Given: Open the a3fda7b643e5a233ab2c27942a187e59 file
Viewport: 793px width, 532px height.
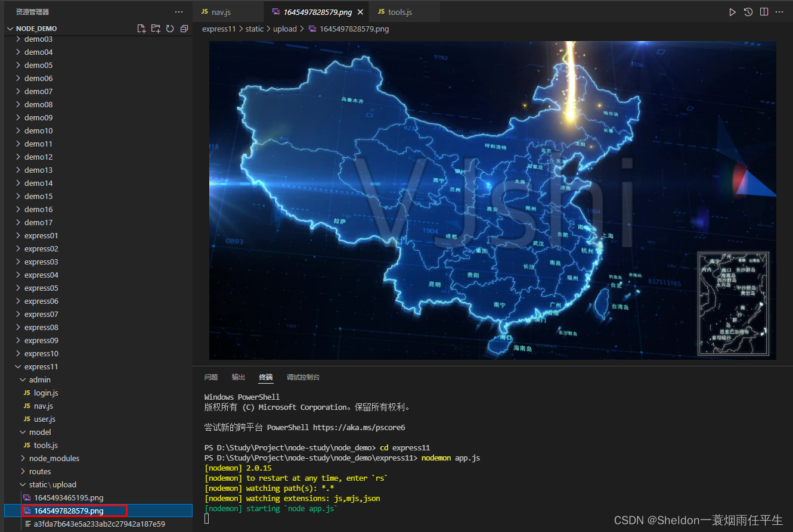Looking at the screenshot, I should point(98,524).
